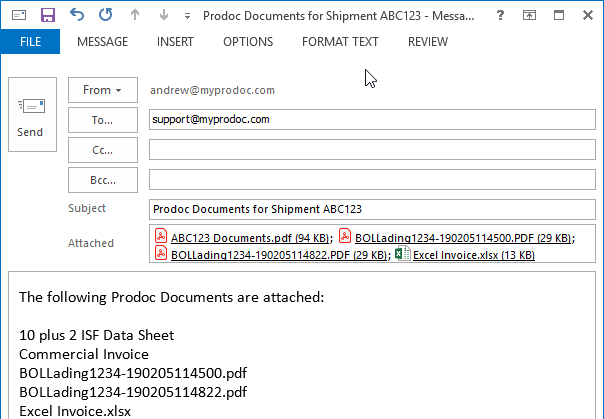Switch to the MESSAGE tab
The width and height of the screenshot is (604, 419).
click(102, 42)
